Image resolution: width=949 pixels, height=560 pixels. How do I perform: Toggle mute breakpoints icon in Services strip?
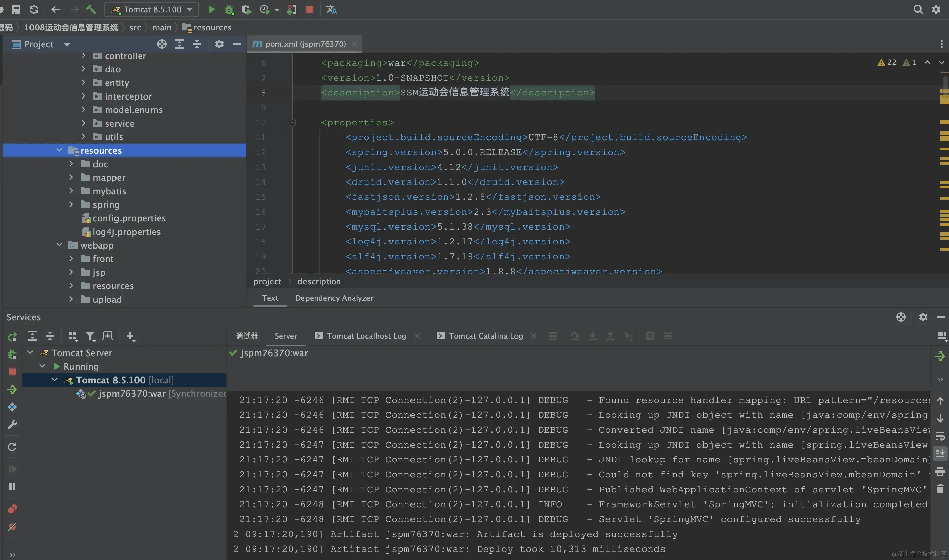tap(12, 527)
